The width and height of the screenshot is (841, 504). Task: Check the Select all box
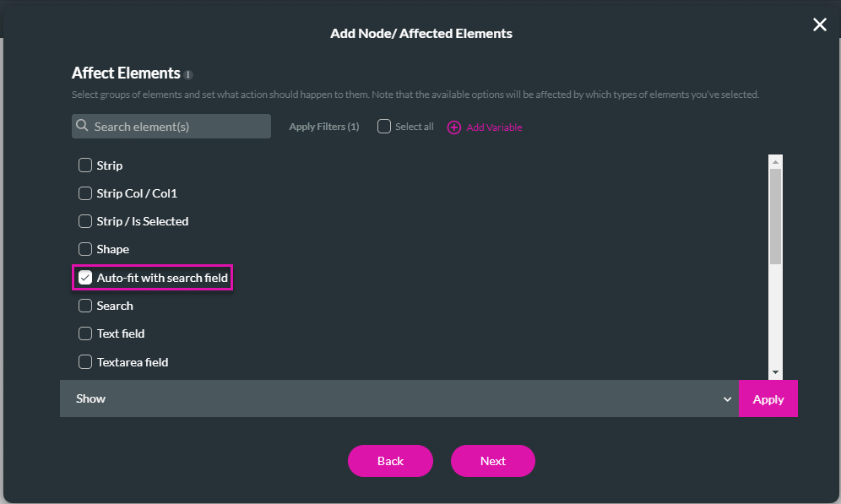point(384,127)
